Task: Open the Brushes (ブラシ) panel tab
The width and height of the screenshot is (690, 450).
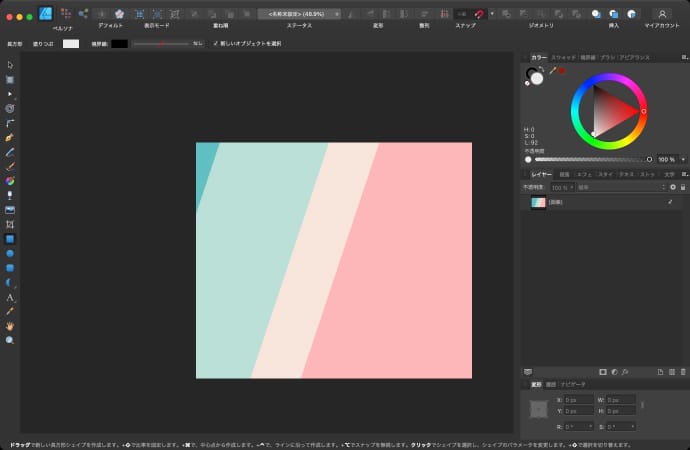Action: coord(607,58)
